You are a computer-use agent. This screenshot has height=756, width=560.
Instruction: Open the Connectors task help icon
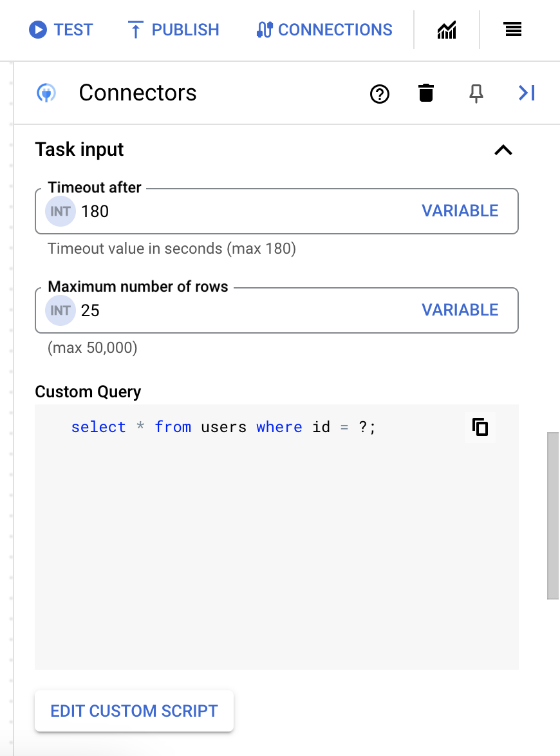click(x=380, y=94)
